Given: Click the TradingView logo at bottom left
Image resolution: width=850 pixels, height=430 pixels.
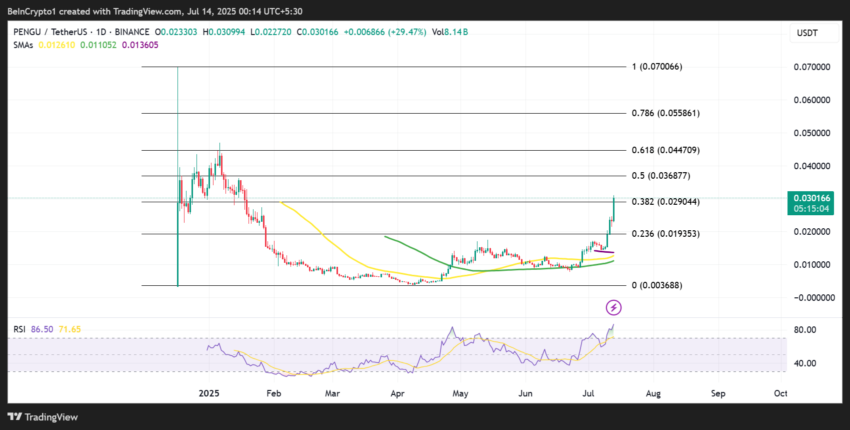Looking at the screenshot, I should [42, 417].
